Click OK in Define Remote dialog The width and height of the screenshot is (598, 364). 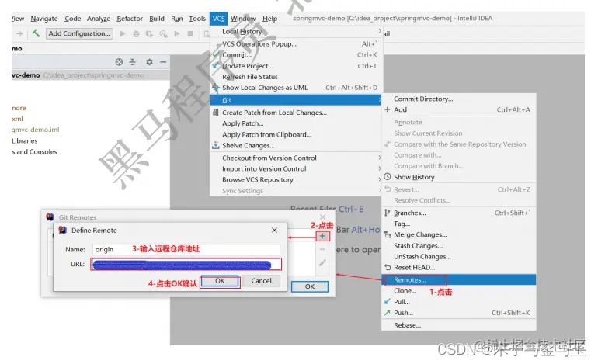point(220,281)
